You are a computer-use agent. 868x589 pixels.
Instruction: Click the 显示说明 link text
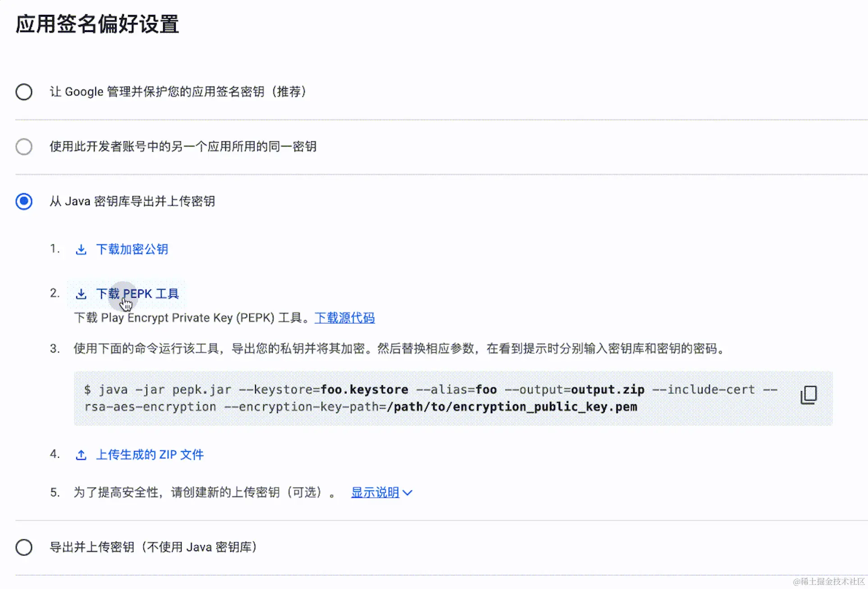coord(375,492)
